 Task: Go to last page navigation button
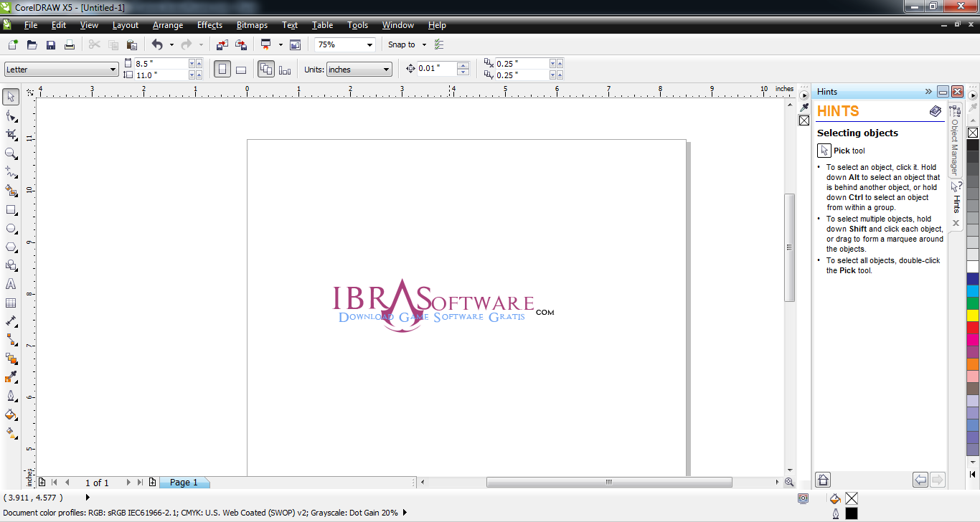[x=140, y=483]
